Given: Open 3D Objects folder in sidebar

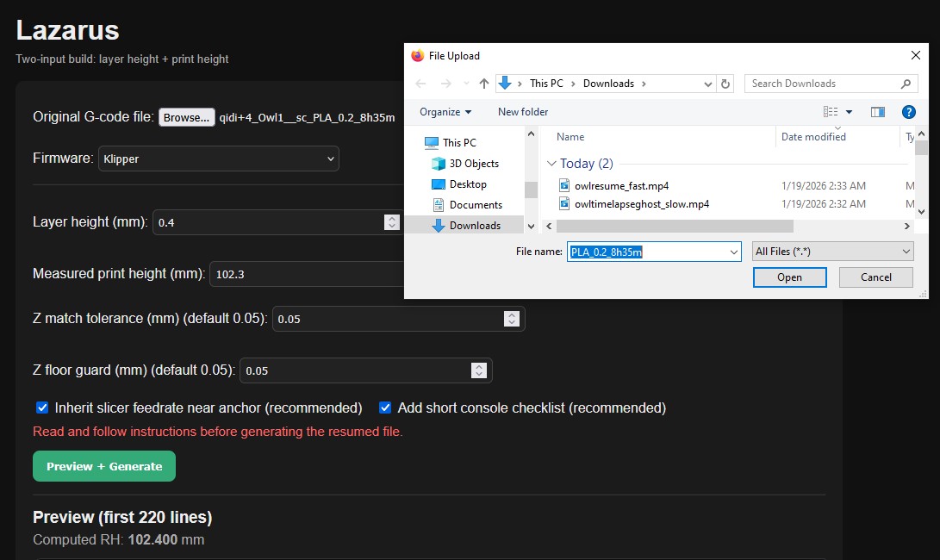Looking at the screenshot, I should 473,164.
